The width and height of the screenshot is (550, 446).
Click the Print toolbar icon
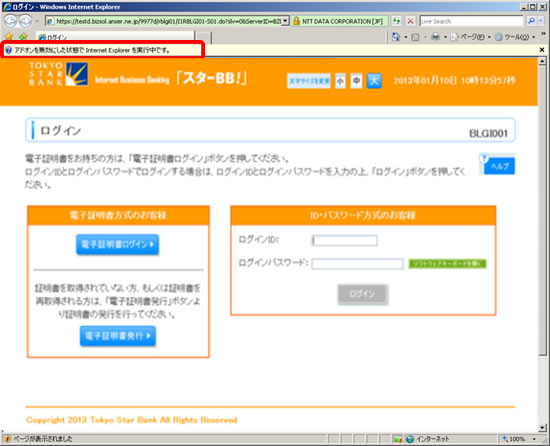435,36
